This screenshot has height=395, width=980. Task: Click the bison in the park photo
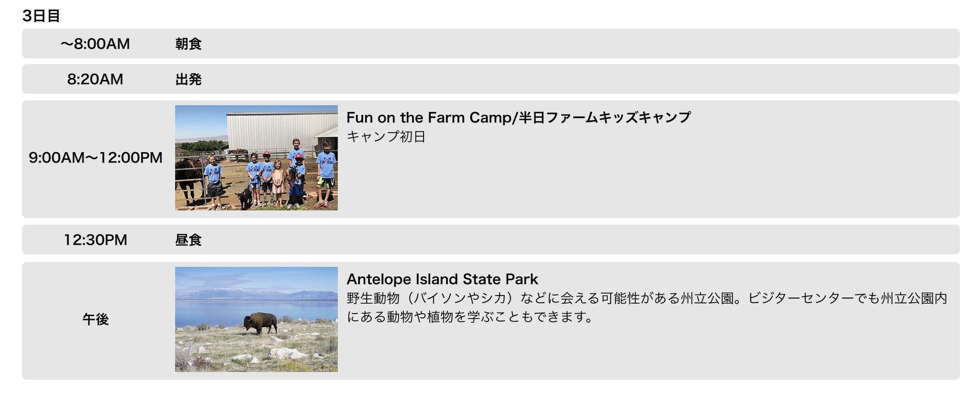click(x=259, y=323)
